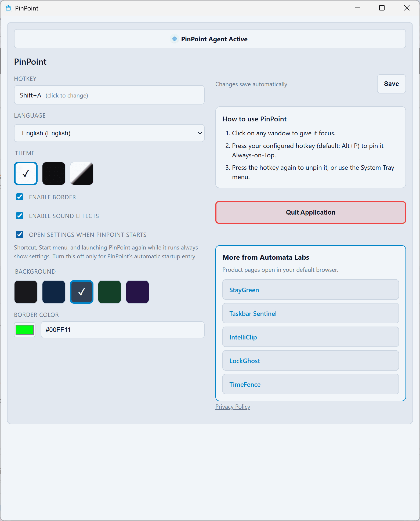Minimize the PinPoint window
Viewport: 420px width, 521px height.
[357, 8]
